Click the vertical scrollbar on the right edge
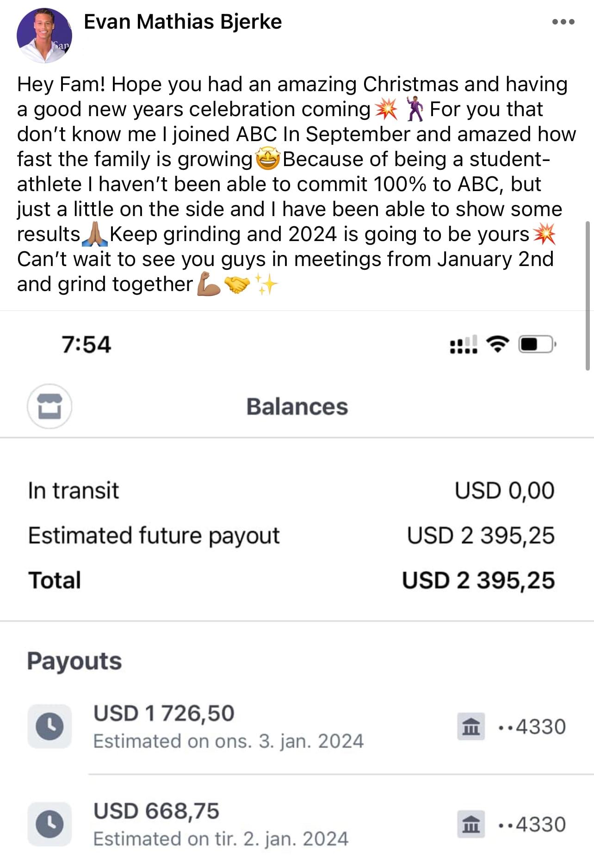 tap(588, 295)
